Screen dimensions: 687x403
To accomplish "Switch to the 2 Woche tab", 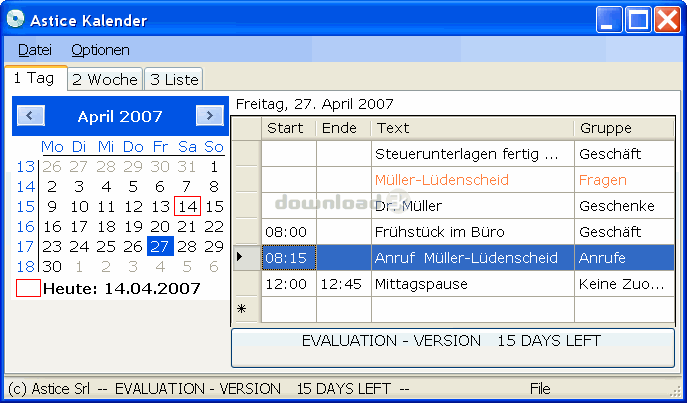I will (105, 79).
